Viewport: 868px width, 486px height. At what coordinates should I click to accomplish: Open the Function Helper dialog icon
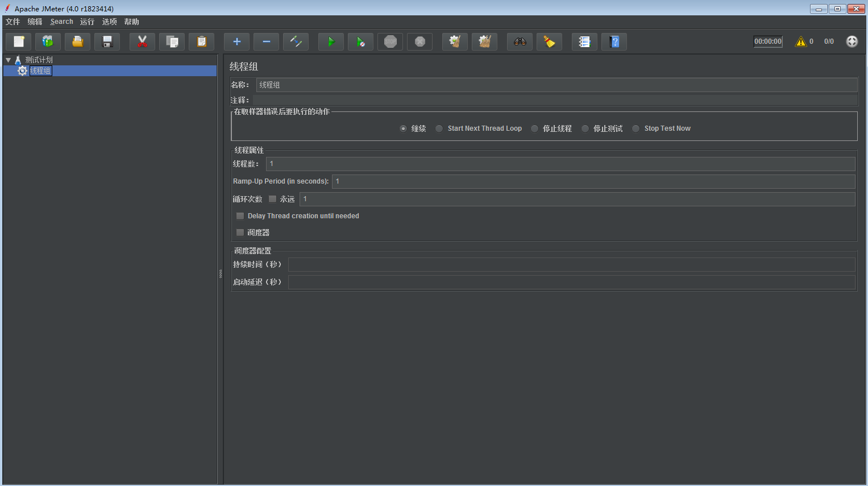pos(585,41)
